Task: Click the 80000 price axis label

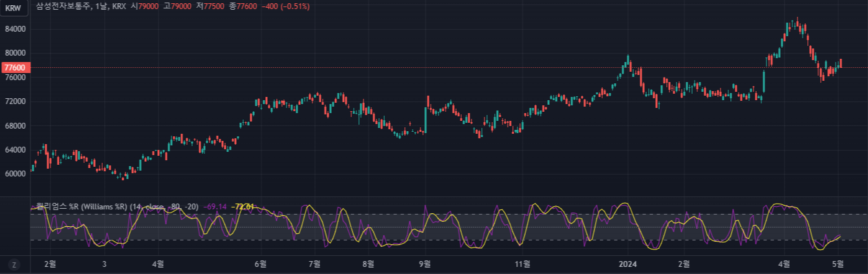Action: [x=14, y=53]
